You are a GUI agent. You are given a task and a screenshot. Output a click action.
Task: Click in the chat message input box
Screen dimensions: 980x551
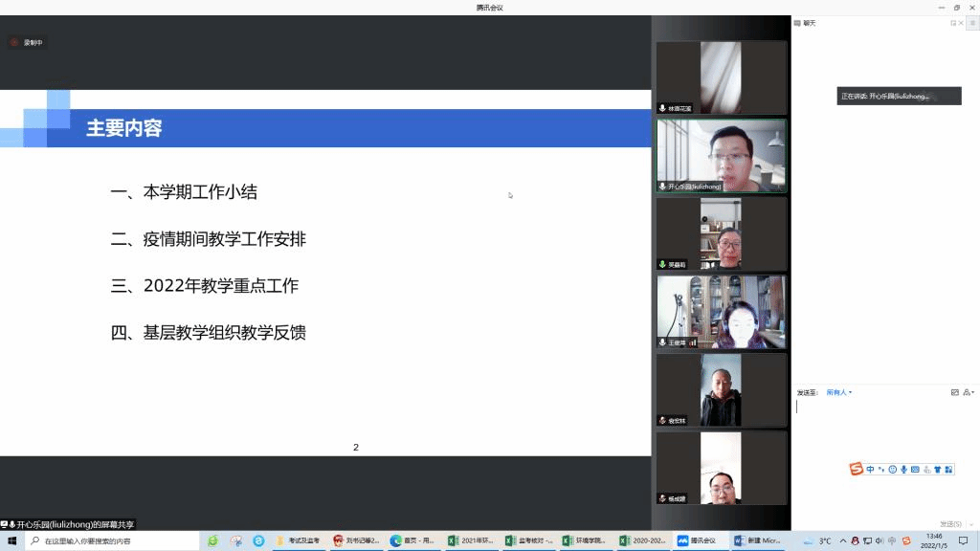tap(880, 430)
